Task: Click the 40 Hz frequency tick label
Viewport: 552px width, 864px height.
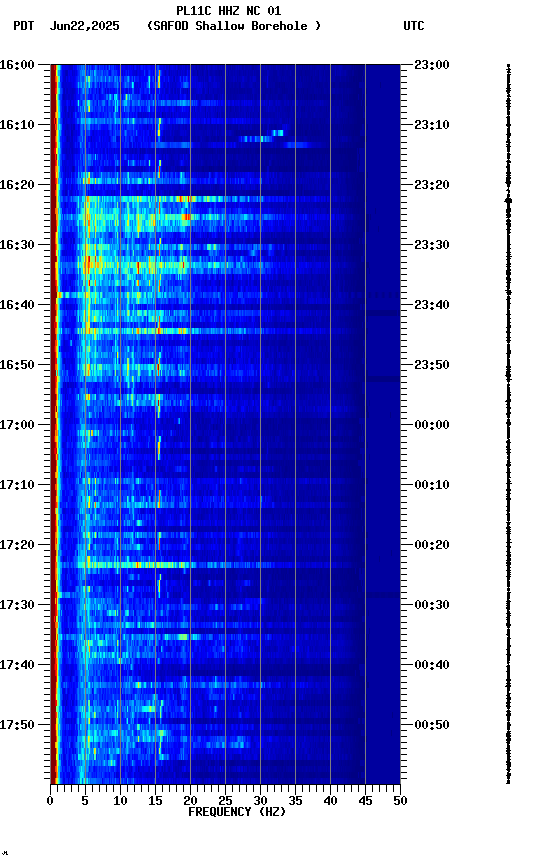Action: click(331, 801)
